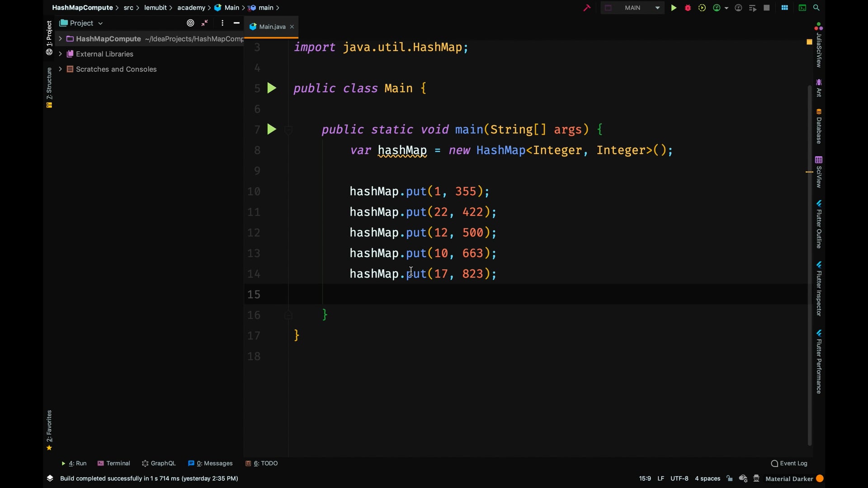This screenshot has height=488, width=868.
Task: Change the LF line separator in the status bar
Action: [661, 479]
